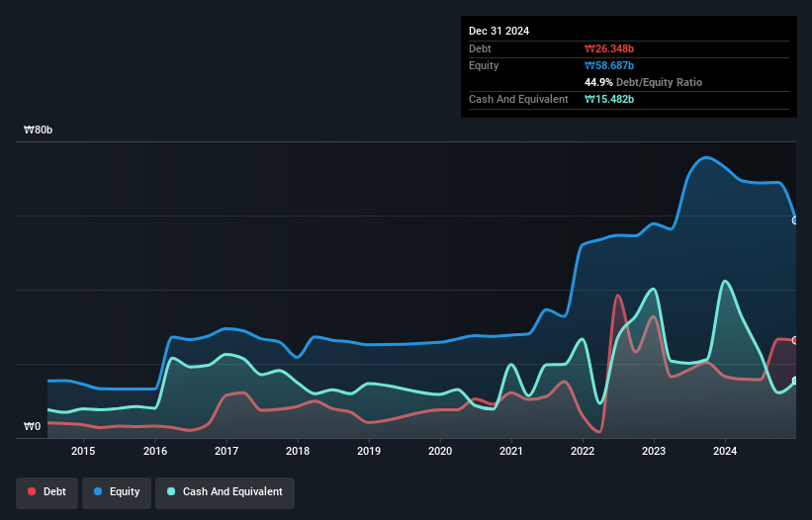Click the 2019 x-axis label
Image resolution: width=812 pixels, height=520 pixels.
coord(369,451)
